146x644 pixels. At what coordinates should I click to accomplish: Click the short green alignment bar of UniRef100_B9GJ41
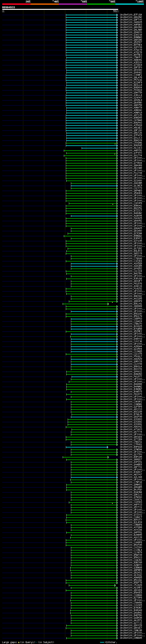[x=86, y=304]
